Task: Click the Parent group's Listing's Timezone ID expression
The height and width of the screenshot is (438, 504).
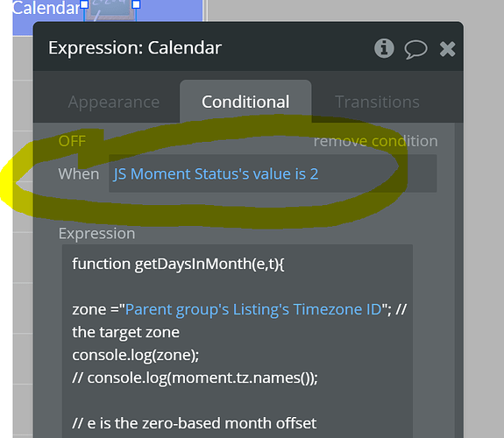Action: click(x=253, y=309)
